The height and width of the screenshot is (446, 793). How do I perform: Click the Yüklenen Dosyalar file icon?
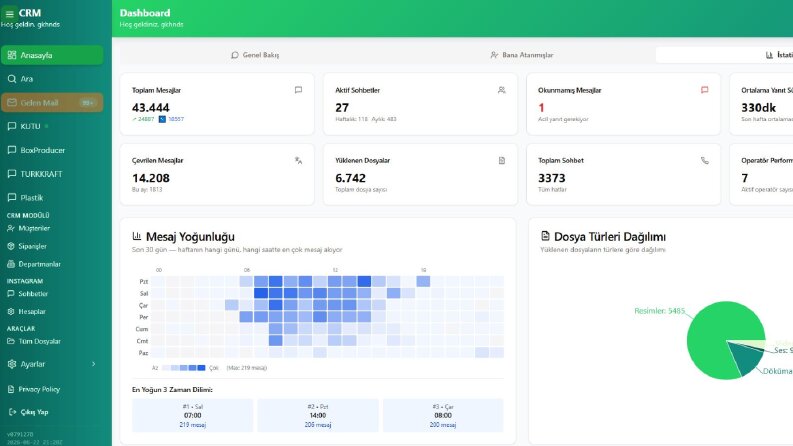501,161
